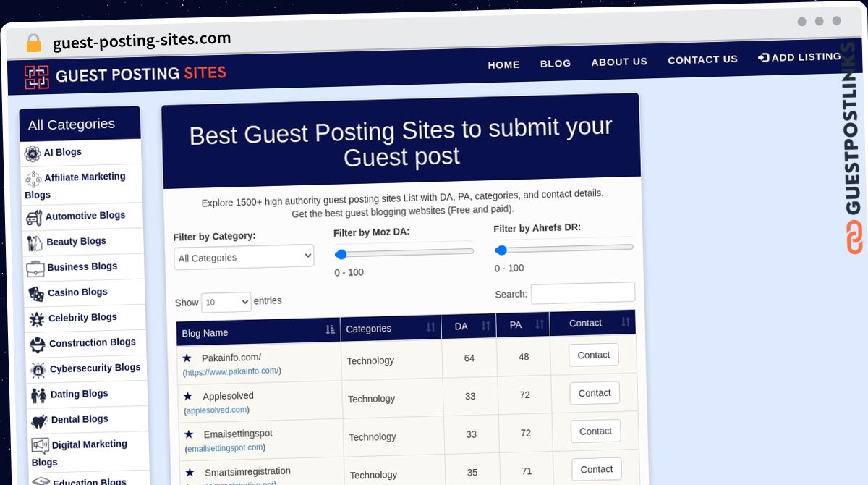The height and width of the screenshot is (485, 868).
Task: Click the Automotive Blogs car icon
Action: [x=34, y=217]
